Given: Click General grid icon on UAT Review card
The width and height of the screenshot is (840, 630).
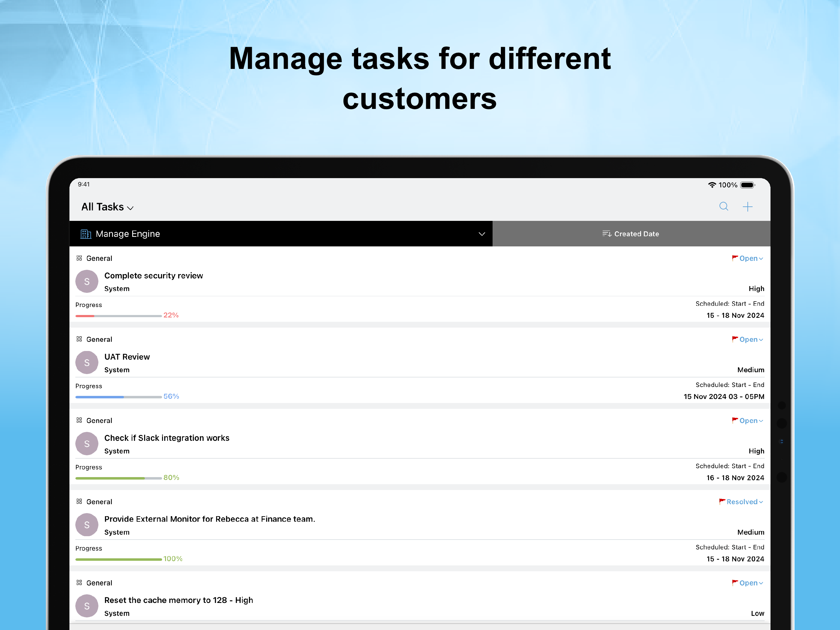Looking at the screenshot, I should [79, 339].
